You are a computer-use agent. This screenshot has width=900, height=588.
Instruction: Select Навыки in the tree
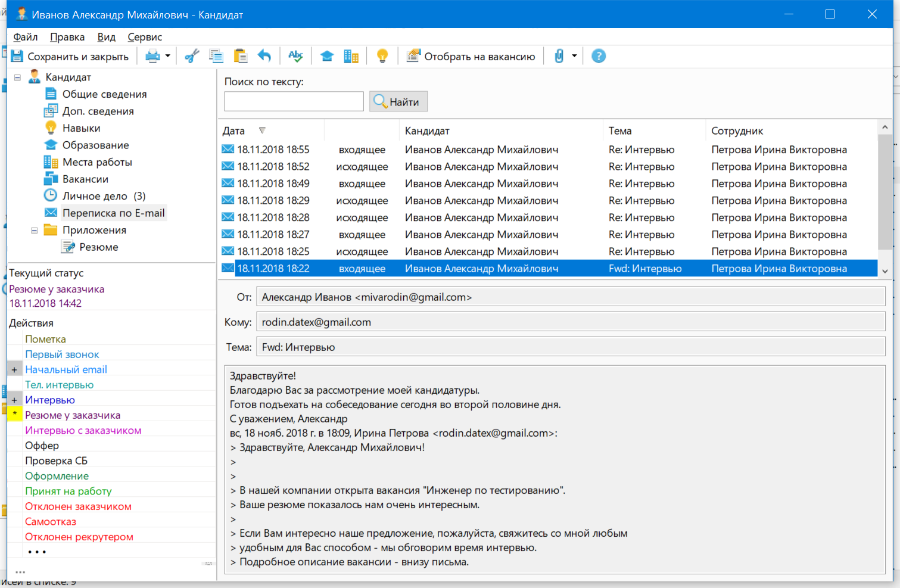click(82, 128)
